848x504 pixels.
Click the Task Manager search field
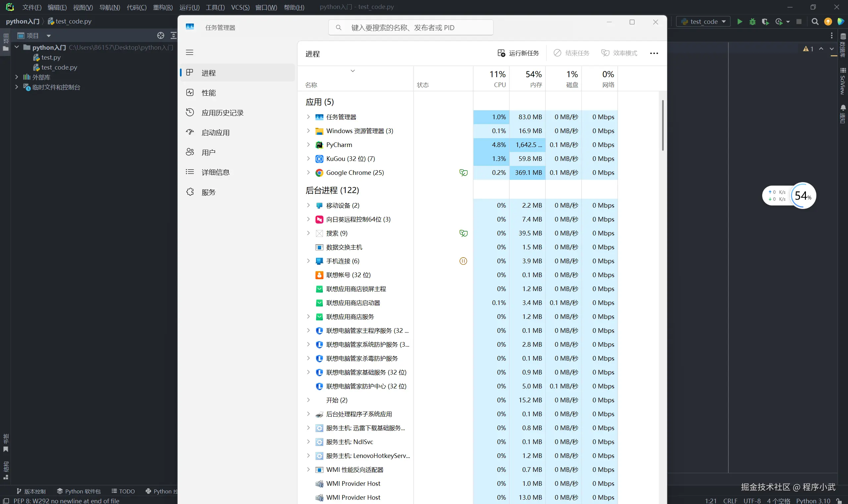[411, 27]
